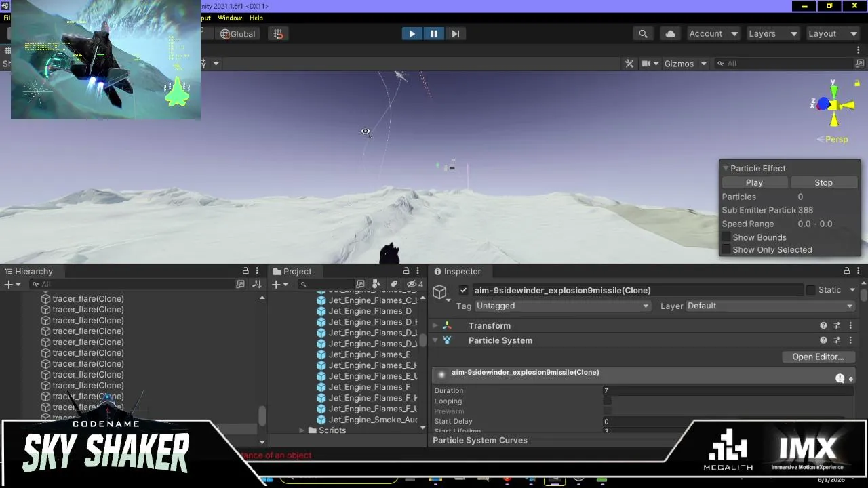Select the first tracer_flare(Clone) in Hierarchy

pyautogui.click(x=88, y=299)
